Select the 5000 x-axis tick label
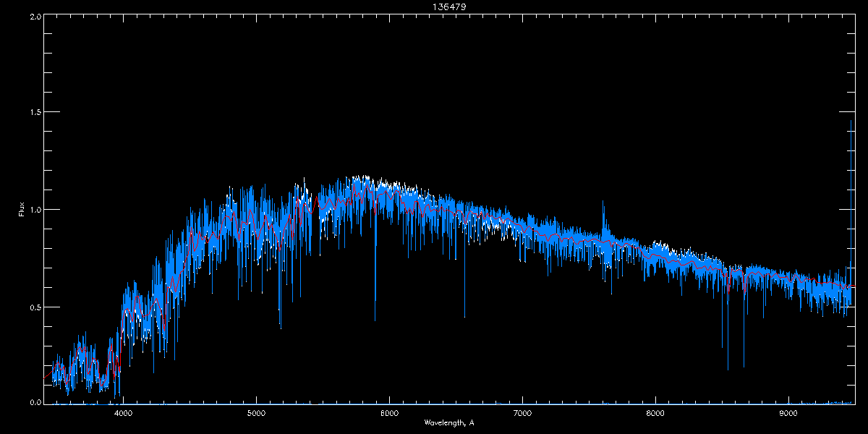868x434 pixels. pos(256,413)
